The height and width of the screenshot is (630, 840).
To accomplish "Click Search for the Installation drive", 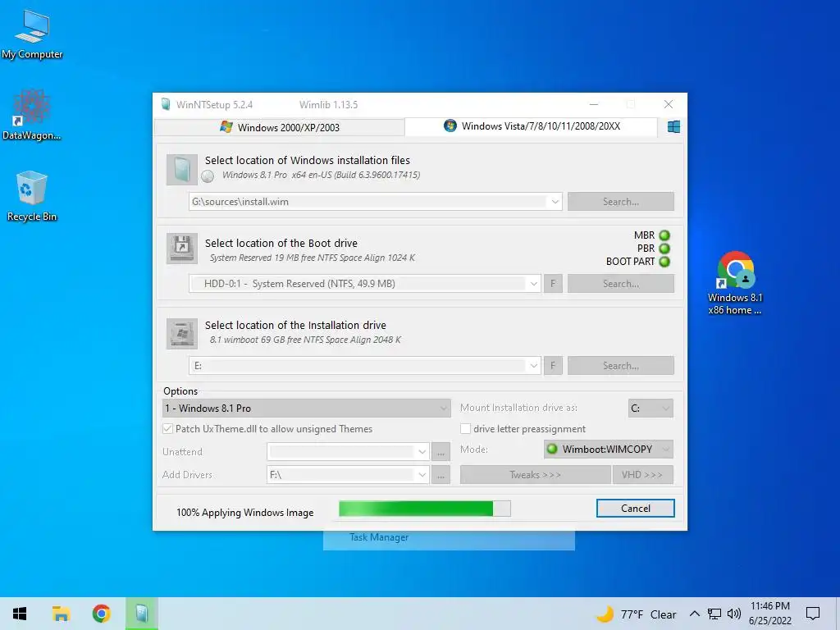I will [x=620, y=365].
